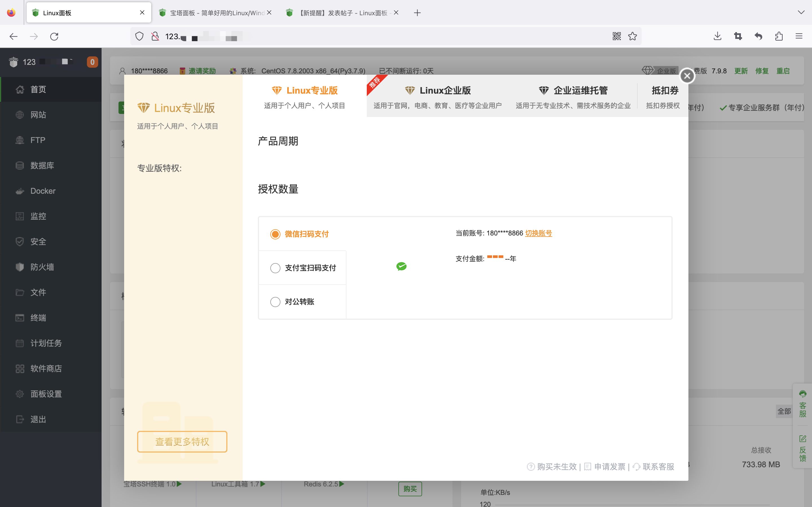Click the 修复 link in the top bar
The height and width of the screenshot is (507, 812).
pyautogui.click(x=762, y=71)
